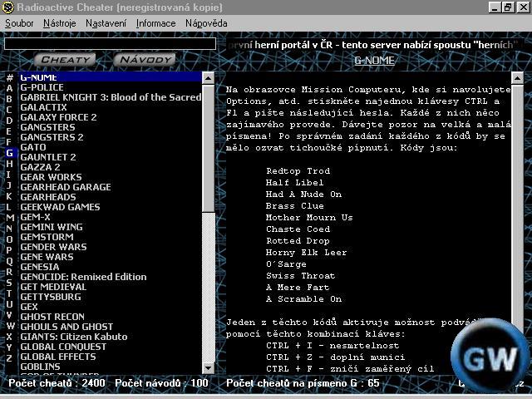Select G-NOME in the game list

[110, 77]
